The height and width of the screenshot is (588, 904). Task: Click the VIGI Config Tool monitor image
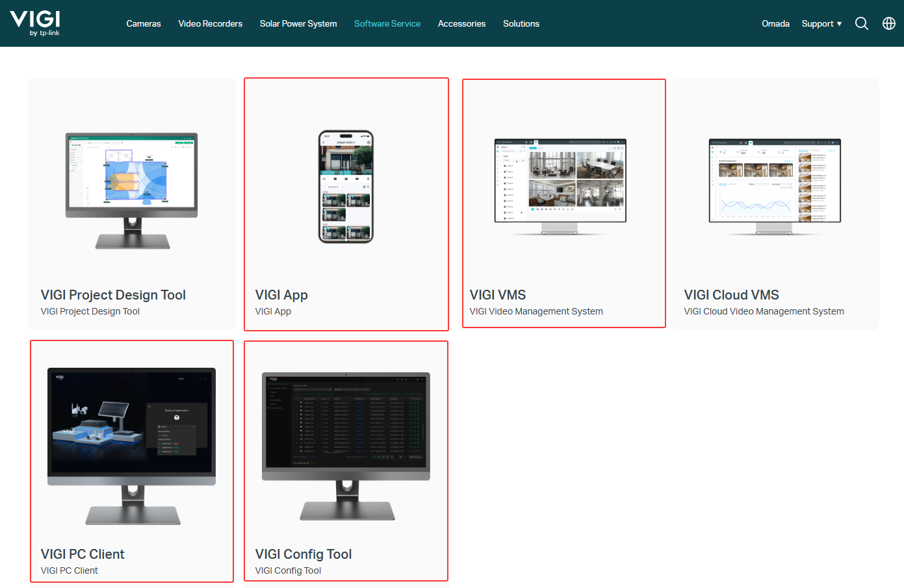pos(346,446)
